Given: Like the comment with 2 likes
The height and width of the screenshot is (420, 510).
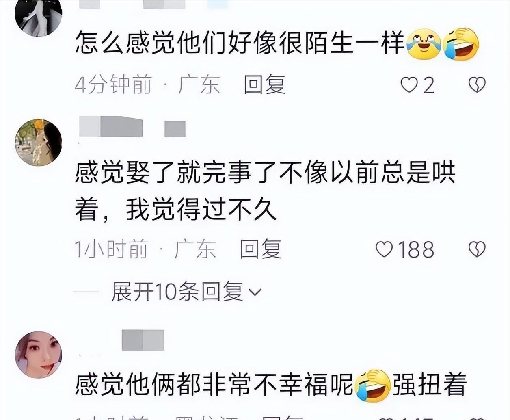Looking at the screenshot, I should [409, 85].
